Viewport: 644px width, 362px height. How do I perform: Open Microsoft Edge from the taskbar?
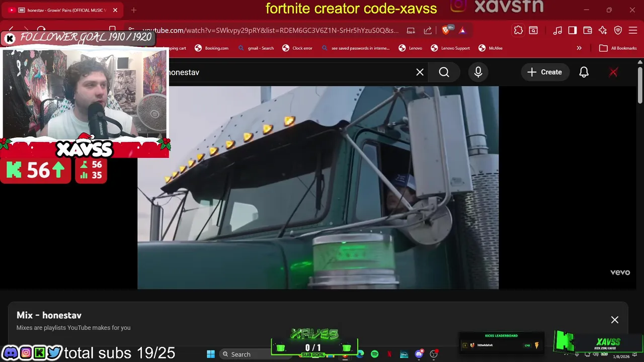click(x=360, y=354)
